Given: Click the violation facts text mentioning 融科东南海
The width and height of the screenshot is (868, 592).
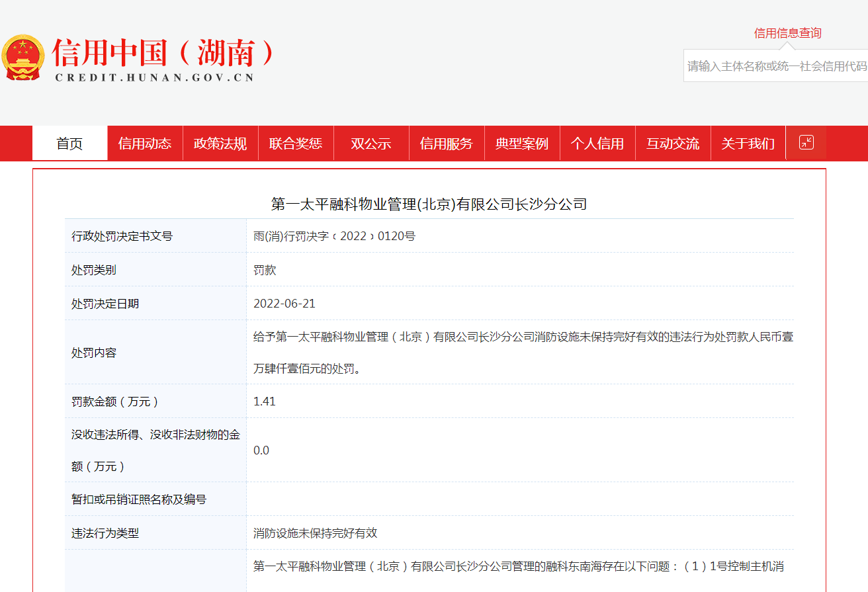Looking at the screenshot, I should click(x=519, y=567).
